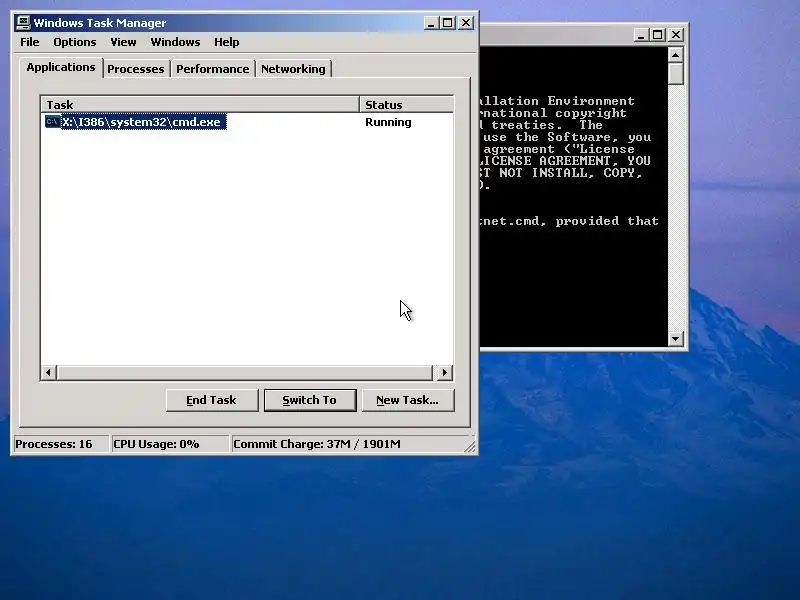Switch to the Performance tab
Image resolution: width=800 pixels, height=600 pixels.
pos(213,69)
